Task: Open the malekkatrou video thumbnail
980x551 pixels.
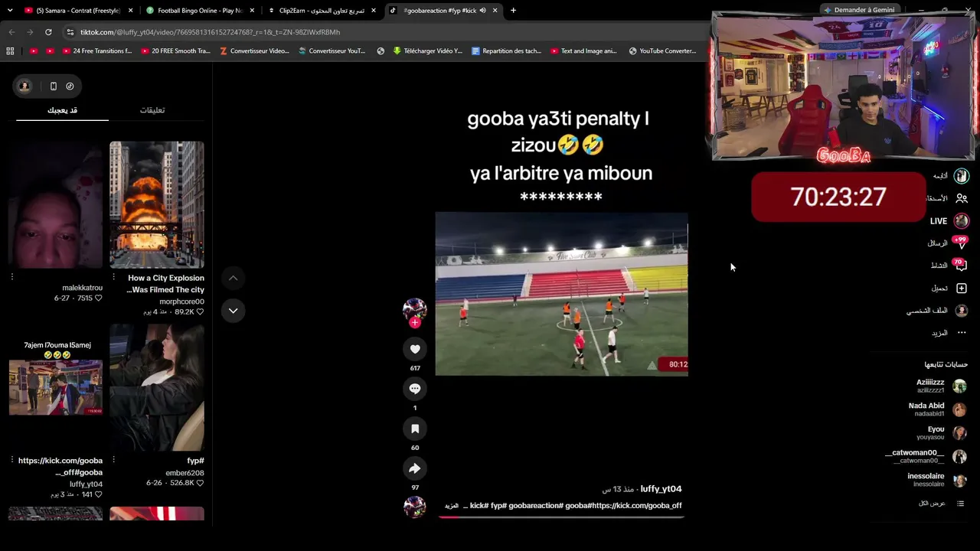Action: (x=56, y=204)
